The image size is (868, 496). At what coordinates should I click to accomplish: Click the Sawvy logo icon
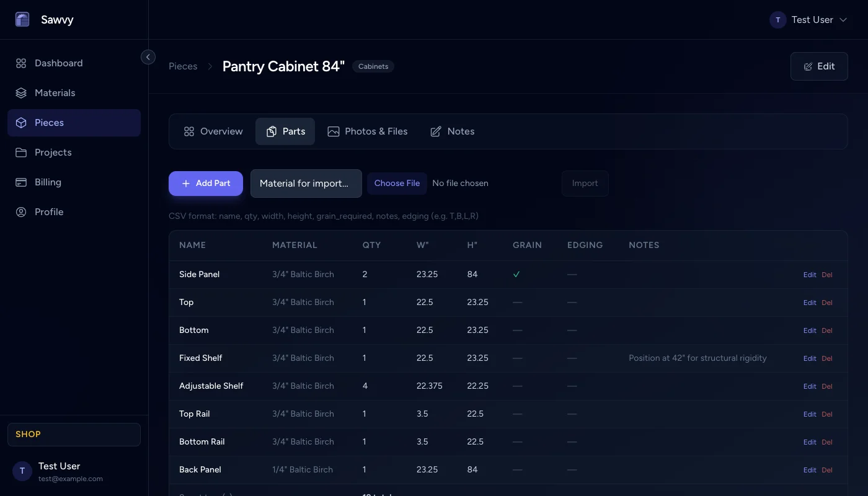coord(22,19)
